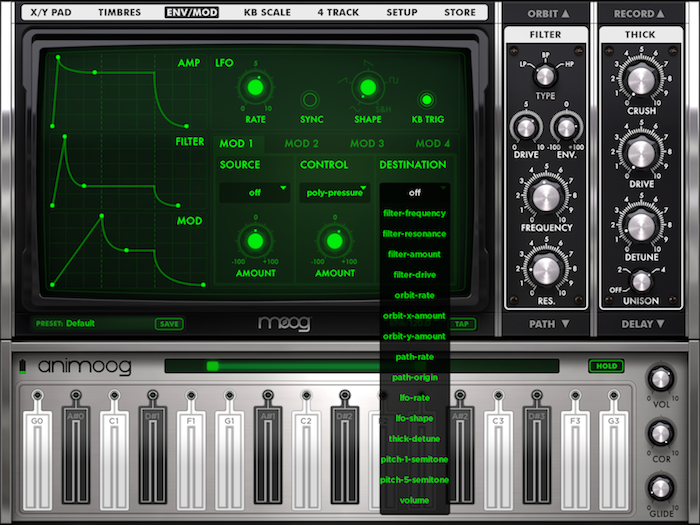The width and height of the screenshot is (700, 525).
Task: Pick lfo-rate in the destination list
Action: coord(415,398)
